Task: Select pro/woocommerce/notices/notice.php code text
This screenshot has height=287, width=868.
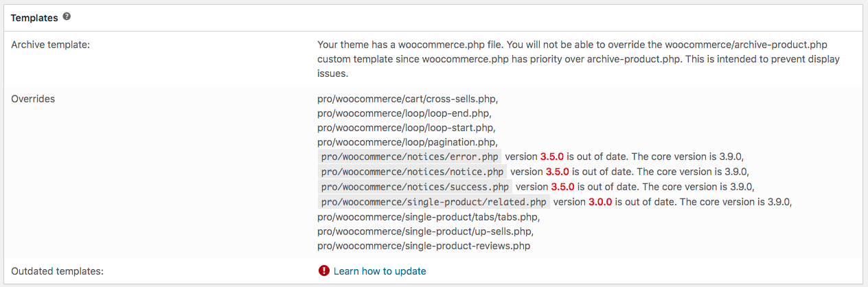Action: tap(412, 172)
